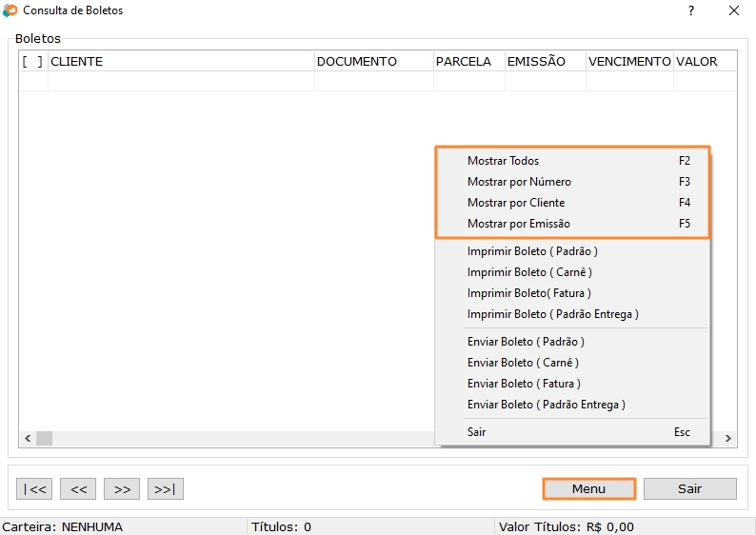Choose Mostrar por Número menu entry
This screenshot has height=535, width=756.
coord(519,182)
